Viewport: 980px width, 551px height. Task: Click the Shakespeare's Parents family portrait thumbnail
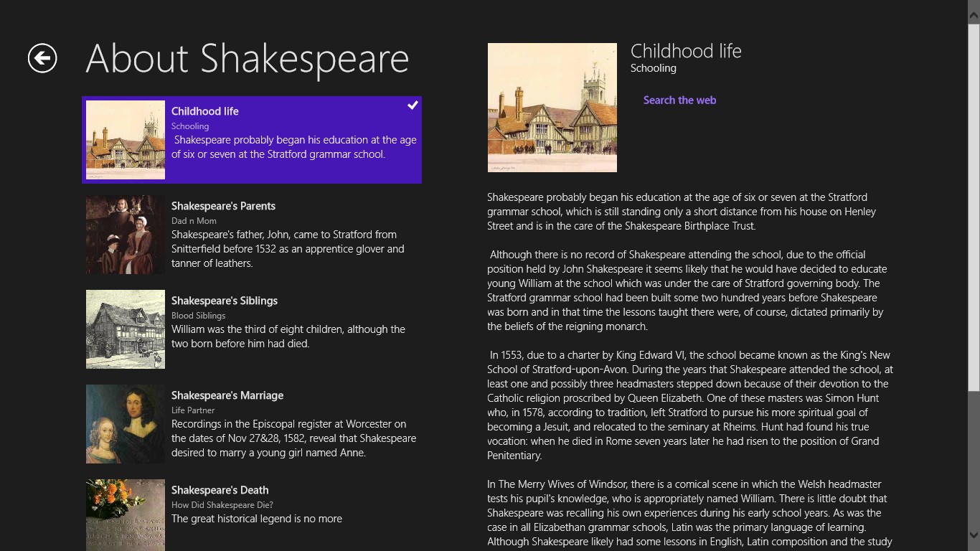tap(126, 235)
